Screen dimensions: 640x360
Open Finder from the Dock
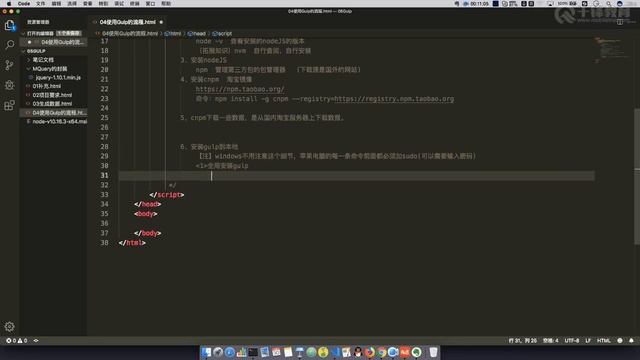coord(207,352)
